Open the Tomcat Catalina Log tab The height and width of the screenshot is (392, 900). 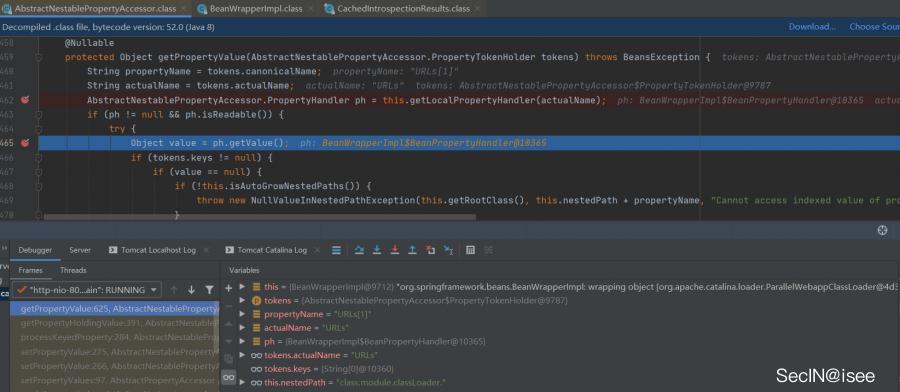266,250
